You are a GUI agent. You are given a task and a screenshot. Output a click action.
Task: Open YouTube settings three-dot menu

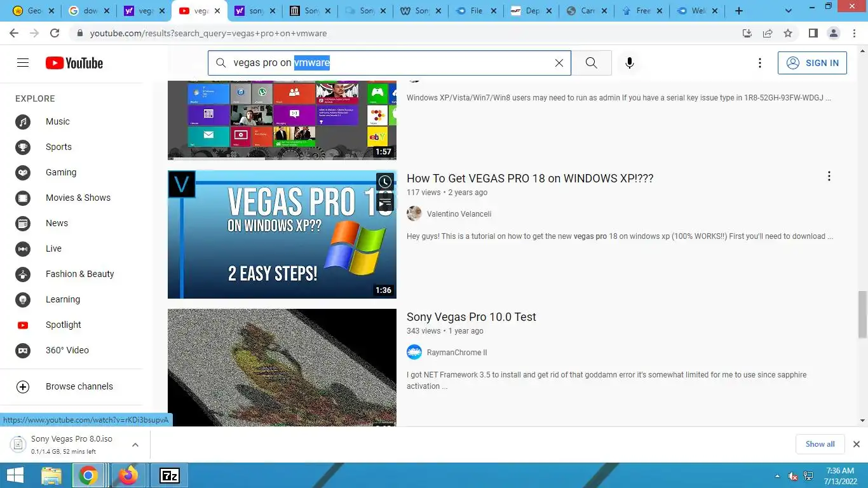click(x=760, y=63)
